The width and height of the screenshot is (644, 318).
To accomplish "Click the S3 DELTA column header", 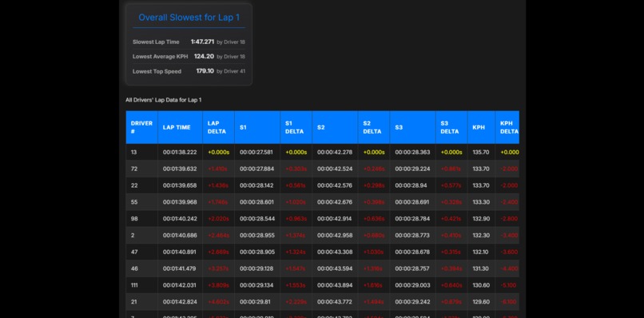I will [451, 127].
